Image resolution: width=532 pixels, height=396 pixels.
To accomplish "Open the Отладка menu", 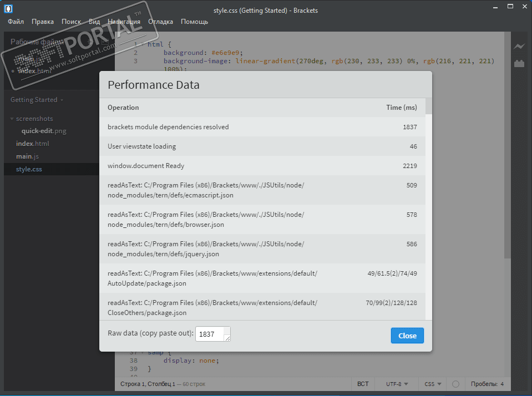I will click(160, 22).
